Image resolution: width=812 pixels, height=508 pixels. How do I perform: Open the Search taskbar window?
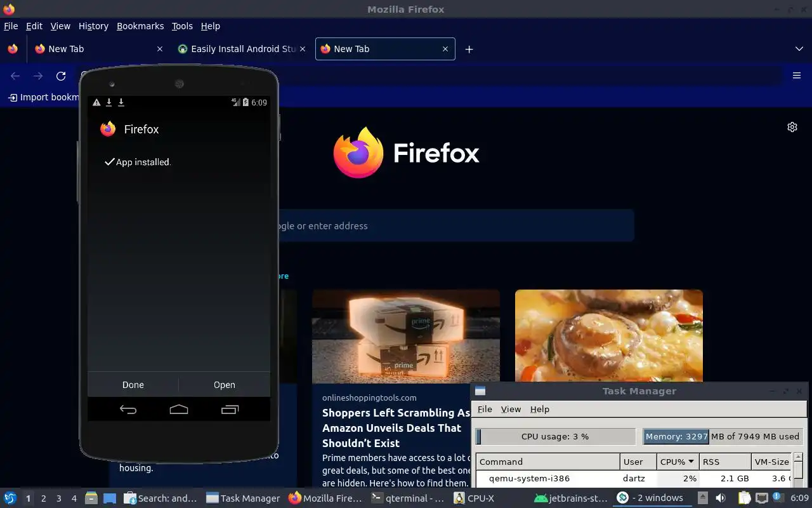pyautogui.click(x=161, y=498)
